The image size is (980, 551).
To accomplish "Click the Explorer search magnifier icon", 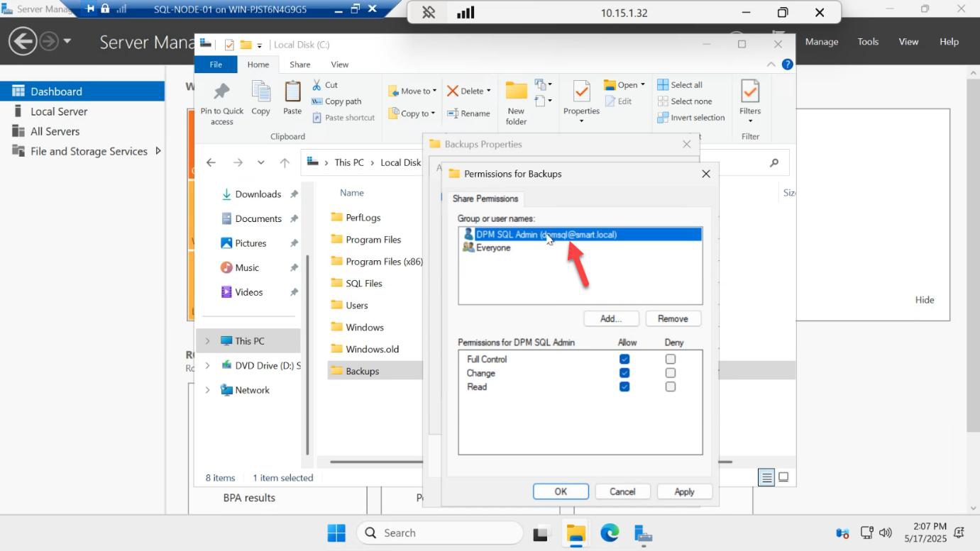I will [x=774, y=162].
